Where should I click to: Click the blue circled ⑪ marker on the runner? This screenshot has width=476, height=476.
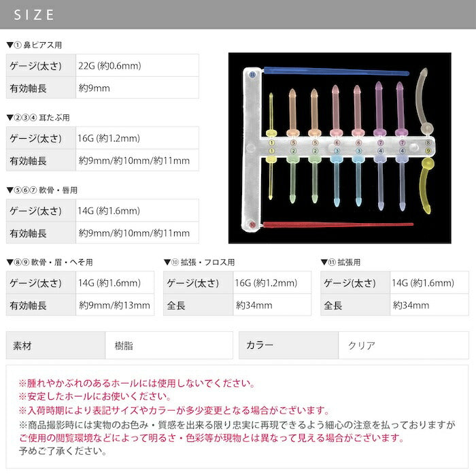click(252, 74)
